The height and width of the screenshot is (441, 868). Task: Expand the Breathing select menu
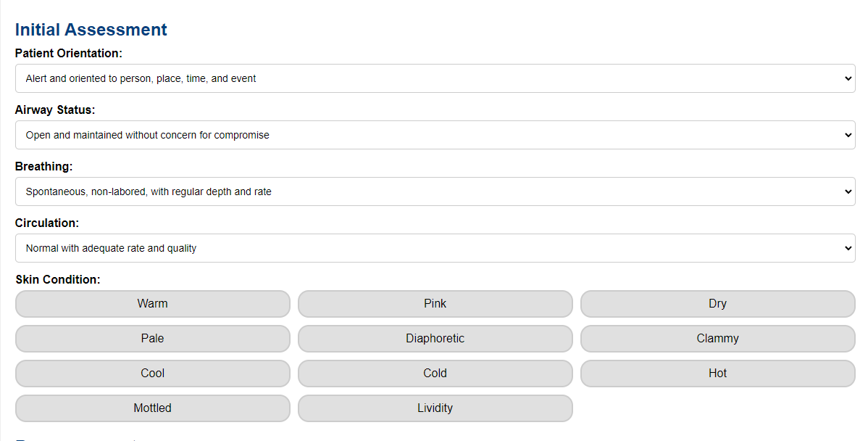click(435, 191)
